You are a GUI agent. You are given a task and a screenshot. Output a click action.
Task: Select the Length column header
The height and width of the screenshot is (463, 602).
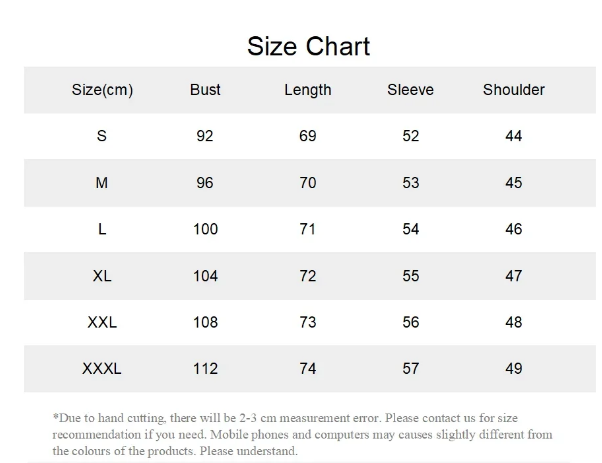307,90
